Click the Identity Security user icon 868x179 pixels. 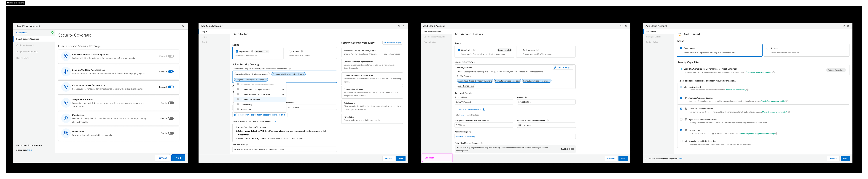point(686,87)
